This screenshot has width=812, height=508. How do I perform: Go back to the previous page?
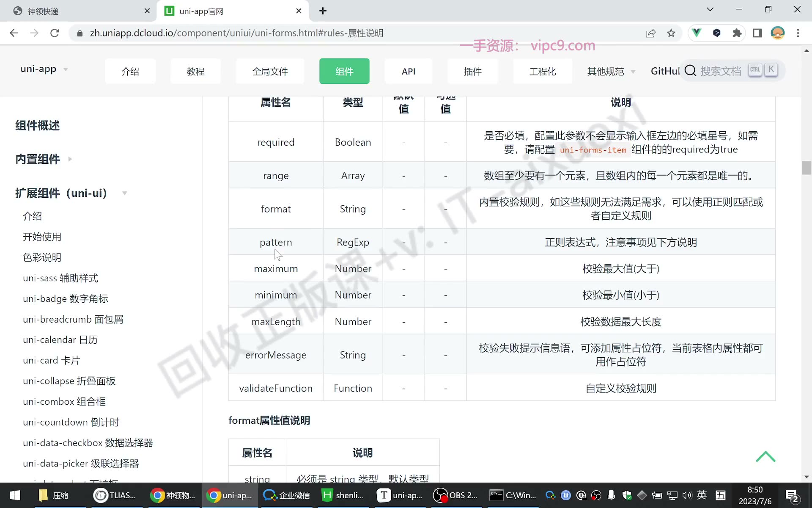click(x=14, y=33)
